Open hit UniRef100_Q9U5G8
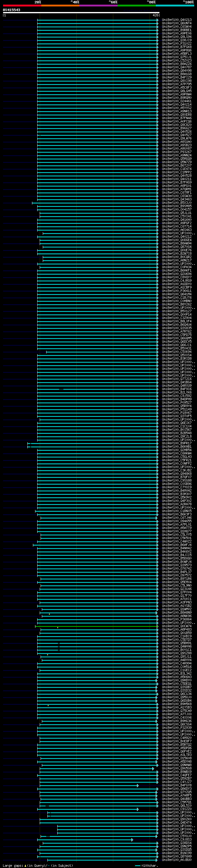The image size is (197, 868). click(x=176, y=769)
